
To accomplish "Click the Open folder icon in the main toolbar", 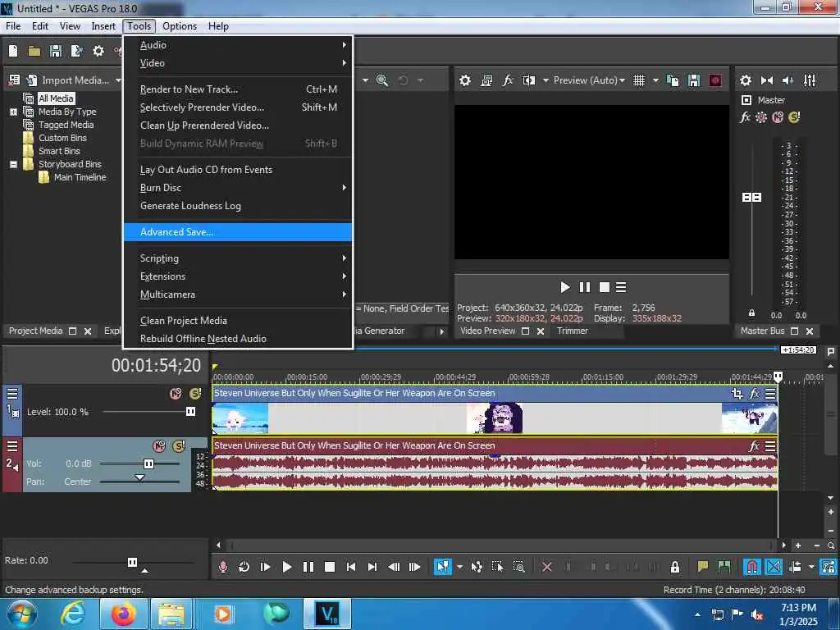I will click(x=34, y=51).
